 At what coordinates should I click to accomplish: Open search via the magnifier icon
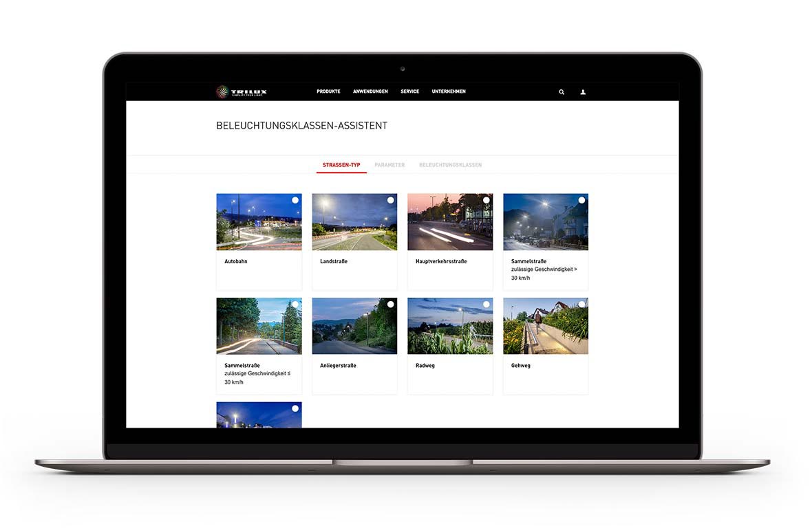562,92
